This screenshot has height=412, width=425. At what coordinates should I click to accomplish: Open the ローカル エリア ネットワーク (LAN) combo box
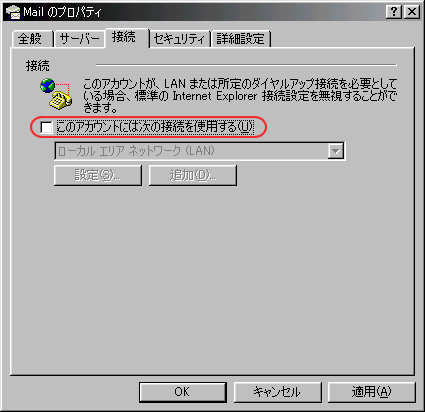pos(199,151)
